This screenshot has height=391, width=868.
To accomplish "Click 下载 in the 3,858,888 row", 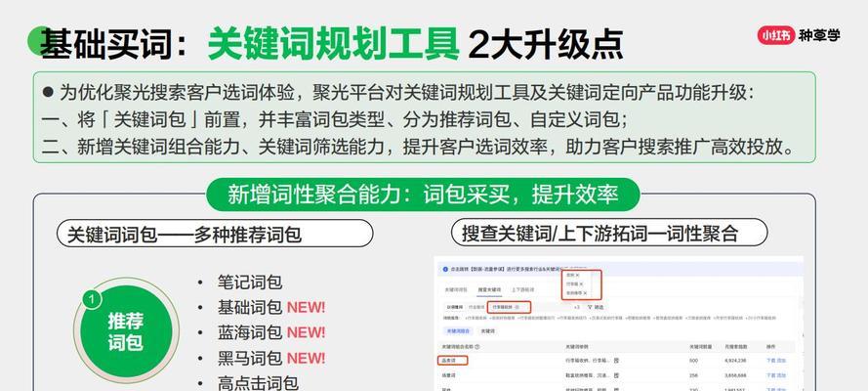I will tap(771, 375).
